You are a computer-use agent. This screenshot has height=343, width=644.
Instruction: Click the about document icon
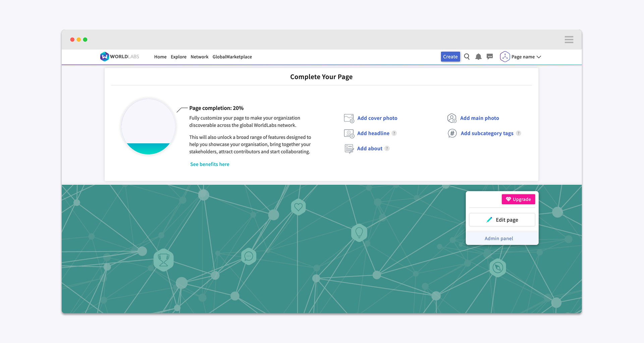point(349,149)
